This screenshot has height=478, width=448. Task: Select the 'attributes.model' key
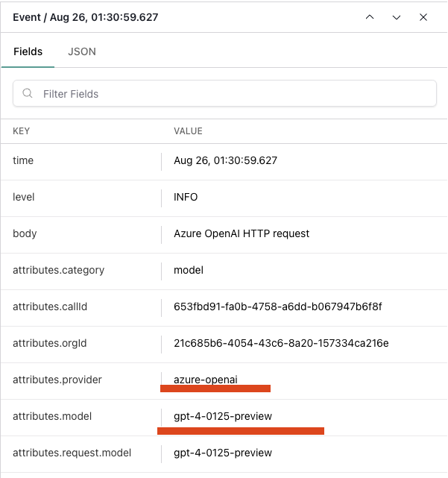[52, 416]
